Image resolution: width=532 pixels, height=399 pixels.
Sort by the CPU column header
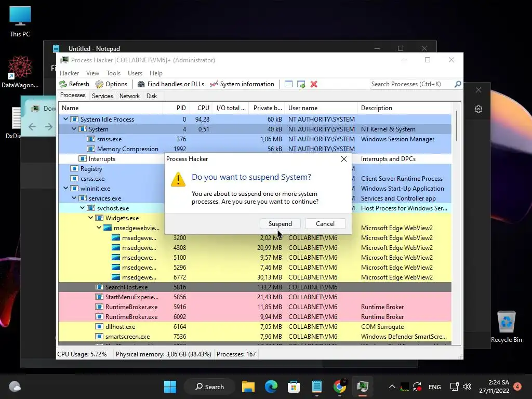tap(201, 108)
